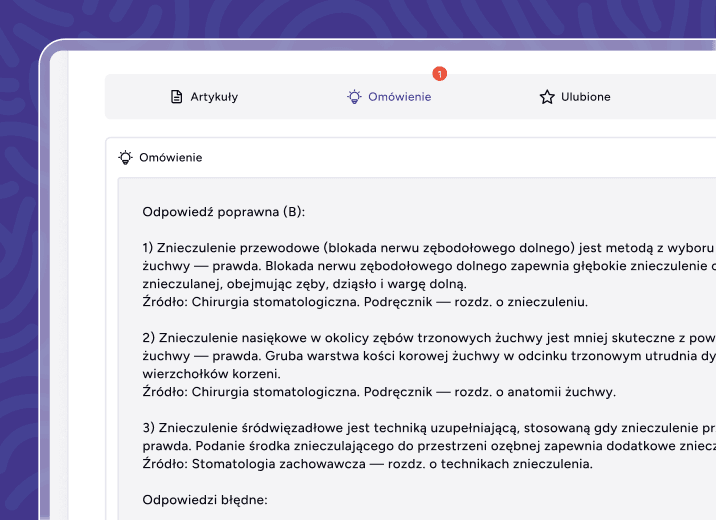Click the line starting "żuchwy — prawda. Blokada nerwu"

(x=429, y=266)
